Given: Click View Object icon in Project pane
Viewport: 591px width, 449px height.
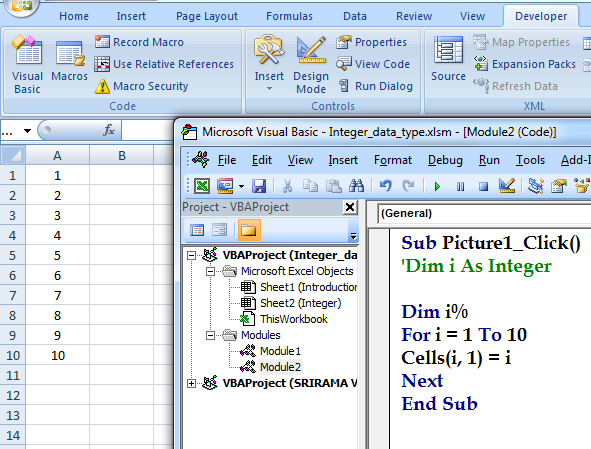Looking at the screenshot, I should (x=219, y=230).
